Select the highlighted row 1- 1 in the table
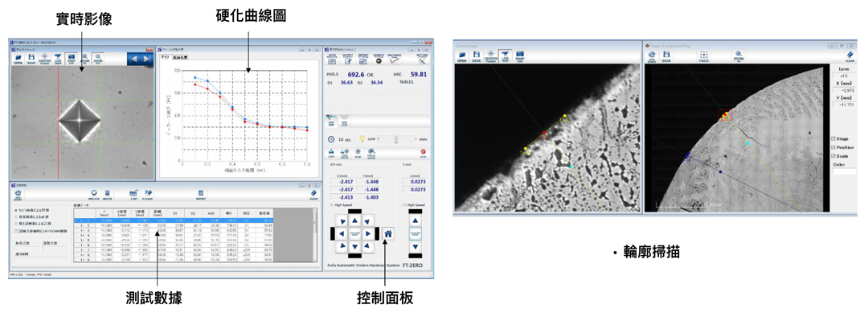Viewport: 868px width, 317px height. point(174,220)
